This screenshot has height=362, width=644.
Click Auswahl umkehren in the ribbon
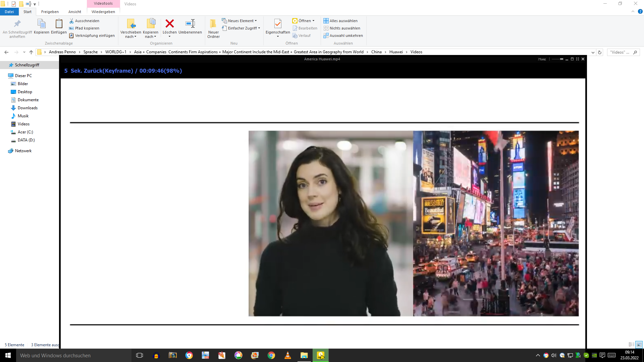point(343,36)
